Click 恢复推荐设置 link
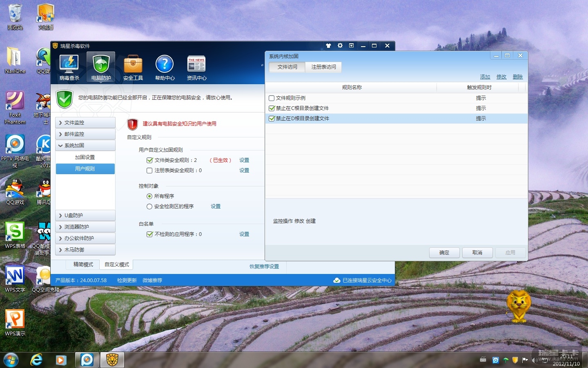The height and width of the screenshot is (368, 588). [264, 267]
